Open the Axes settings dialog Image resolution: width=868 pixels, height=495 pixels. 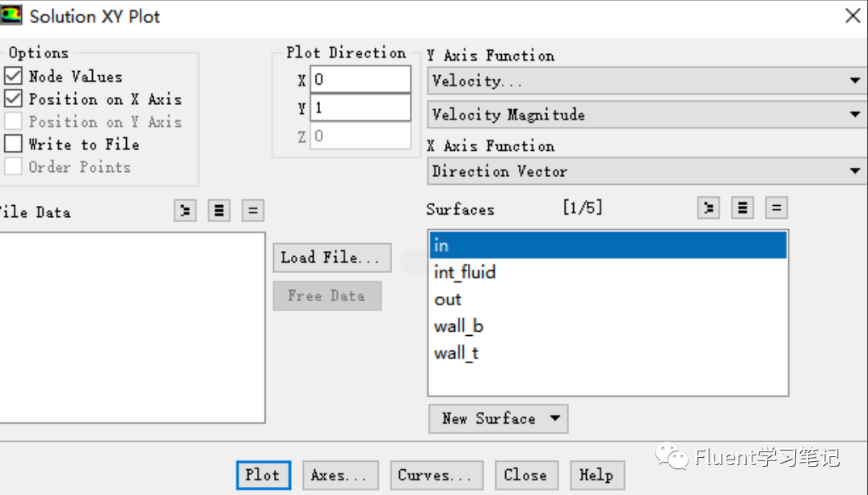(340, 475)
